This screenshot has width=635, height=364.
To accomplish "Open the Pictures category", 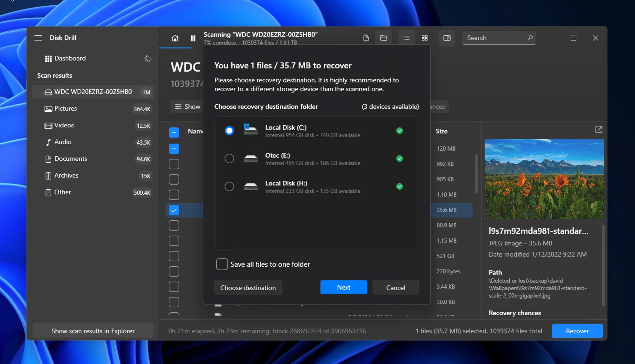I will [x=93, y=109].
